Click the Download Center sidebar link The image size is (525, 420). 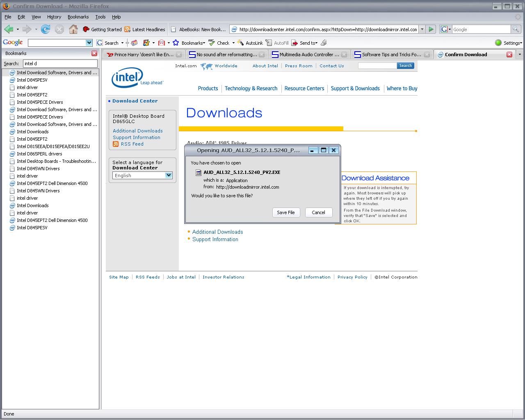tap(135, 101)
